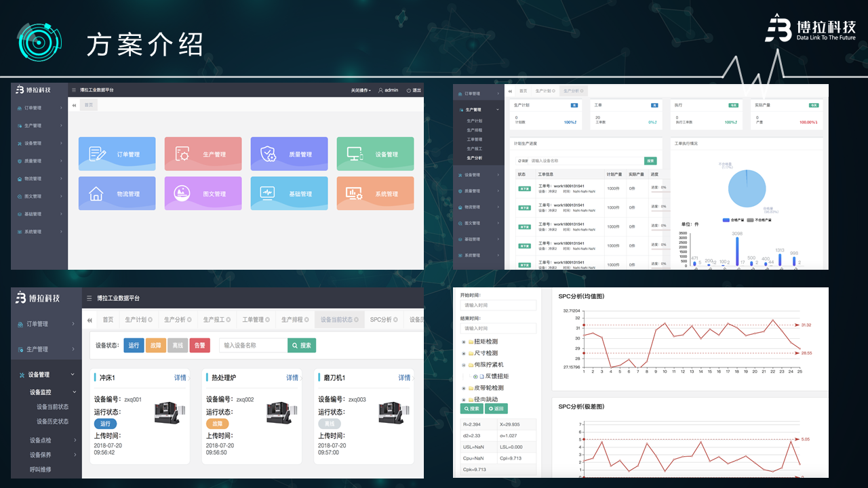This screenshot has height=488, width=868.
Task: Click tab back arrow left of 首页 in home screenshot
Action: coord(74,105)
